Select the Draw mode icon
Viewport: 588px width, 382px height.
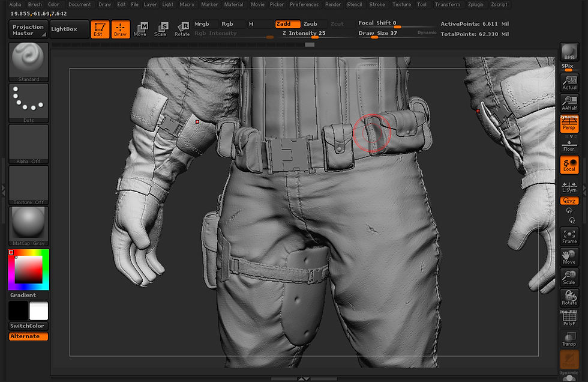tap(121, 29)
